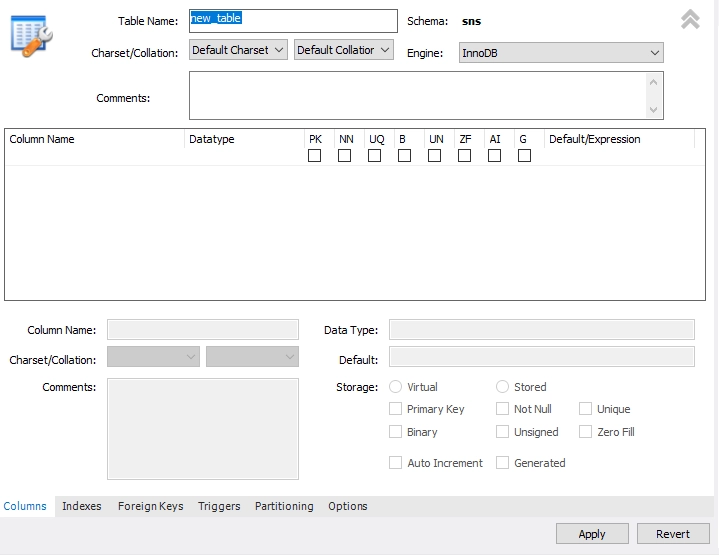
Task: Click the Default value input field
Action: [x=542, y=356]
